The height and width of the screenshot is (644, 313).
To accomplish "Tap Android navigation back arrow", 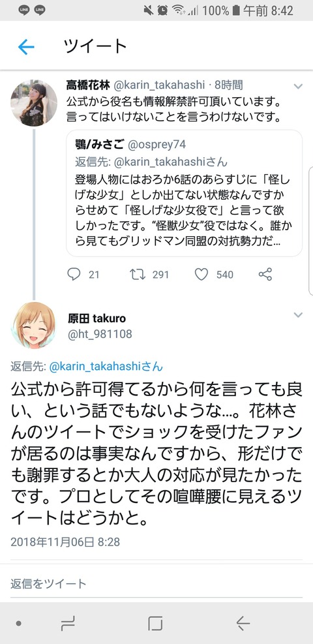I will click(x=243, y=624).
